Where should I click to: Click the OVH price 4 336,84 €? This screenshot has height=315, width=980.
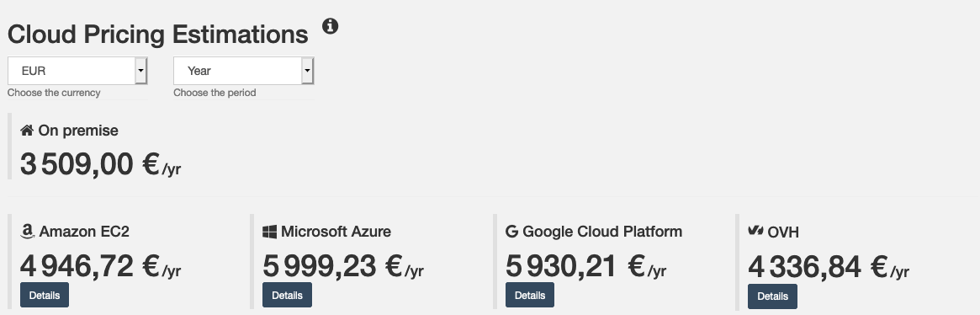818,267
